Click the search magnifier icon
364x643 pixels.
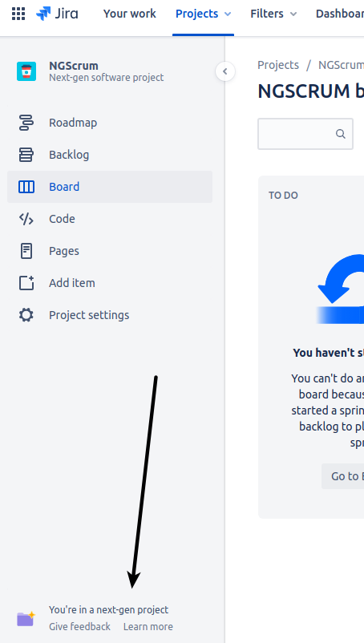[341, 134]
